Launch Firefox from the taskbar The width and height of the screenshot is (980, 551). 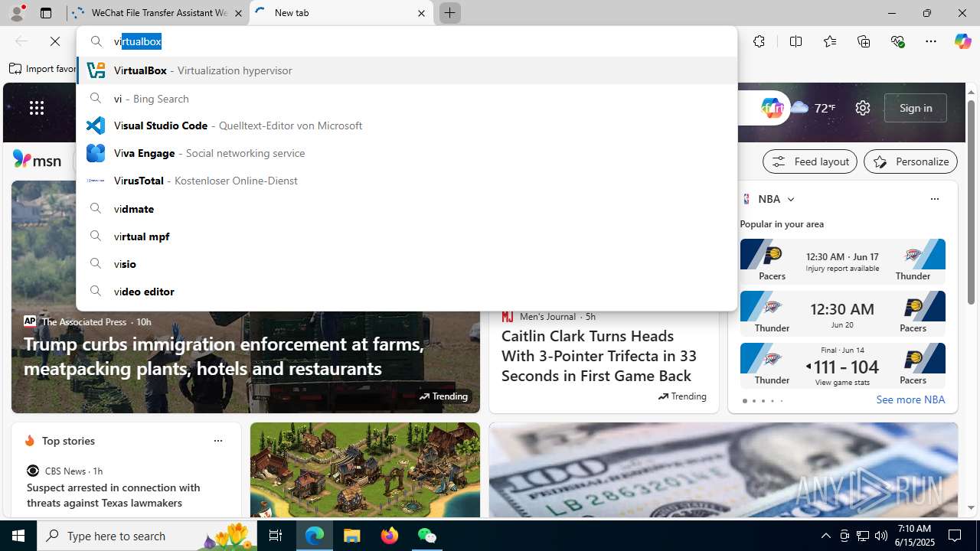[390, 536]
